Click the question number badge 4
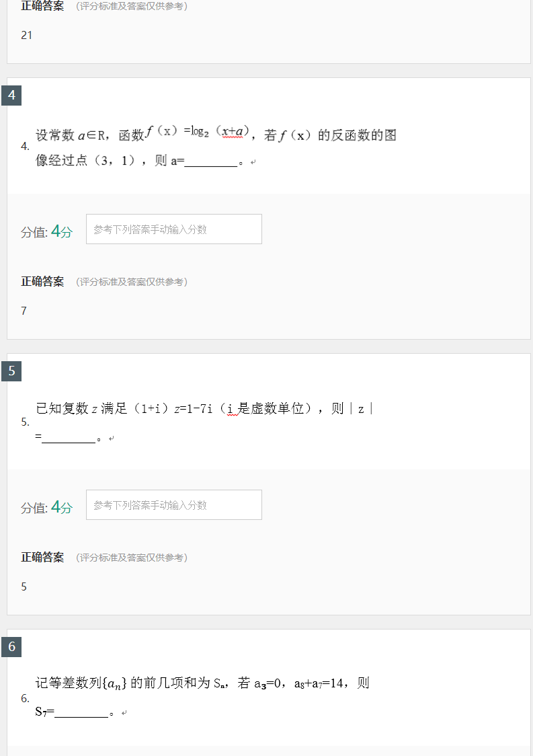 (11, 96)
